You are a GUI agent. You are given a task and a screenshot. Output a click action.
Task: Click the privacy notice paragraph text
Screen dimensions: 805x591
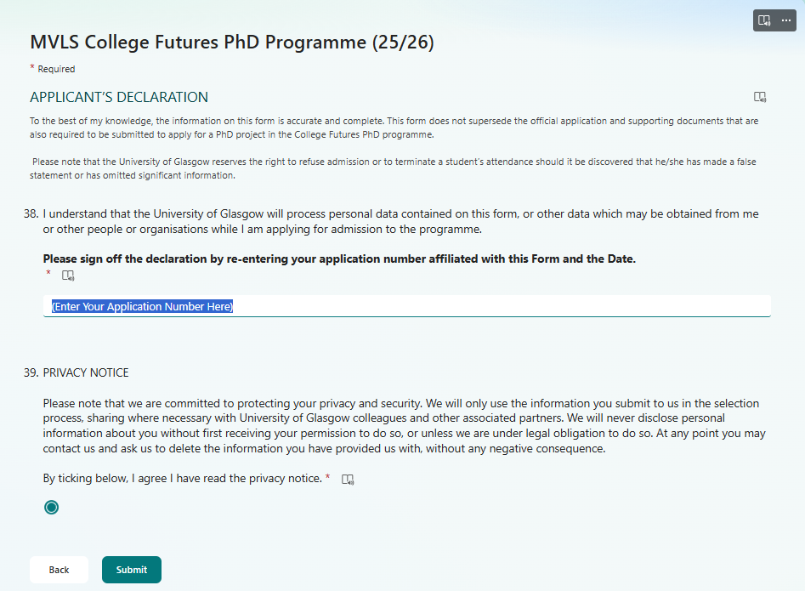point(400,426)
